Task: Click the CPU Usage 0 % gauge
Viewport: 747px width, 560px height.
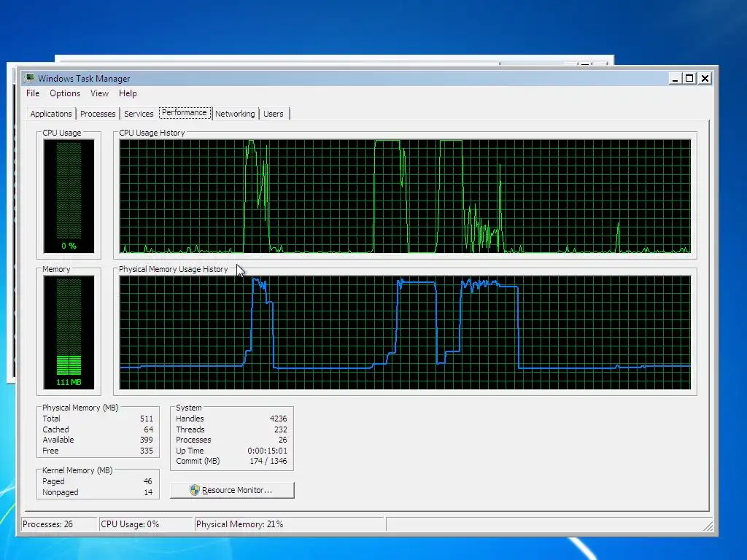Action: pos(69,196)
